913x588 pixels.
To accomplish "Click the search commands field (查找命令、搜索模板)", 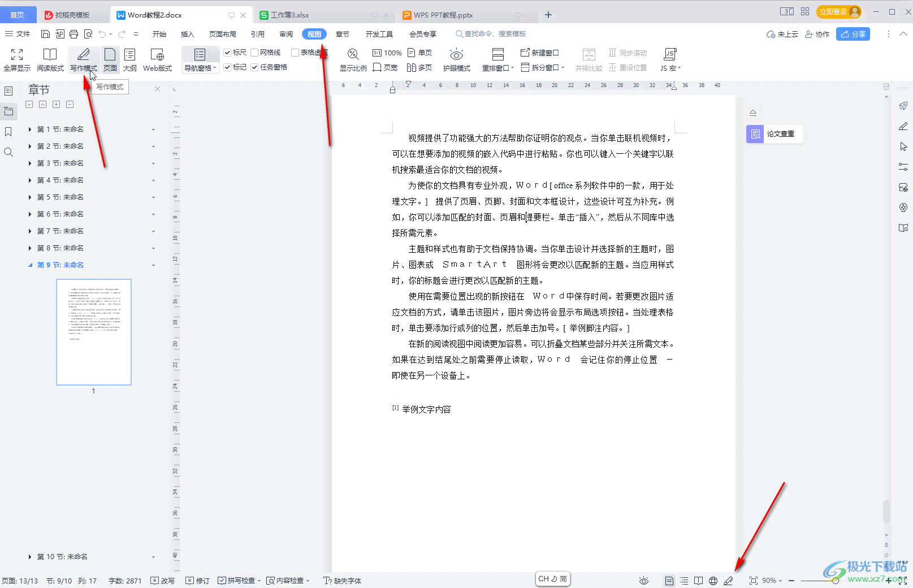I will 491,34.
